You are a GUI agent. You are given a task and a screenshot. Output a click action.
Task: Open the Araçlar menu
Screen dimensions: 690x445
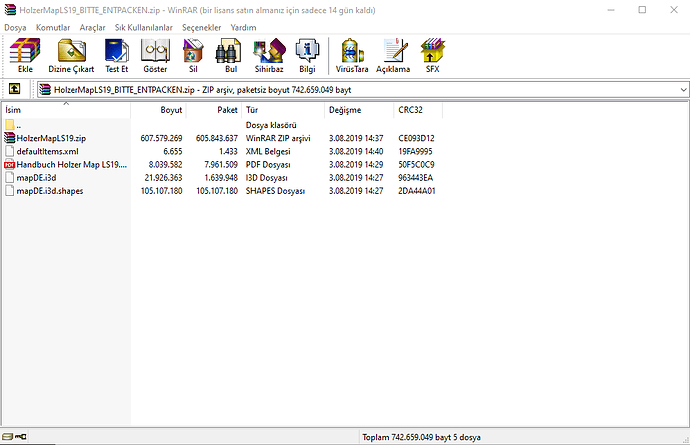[92, 27]
